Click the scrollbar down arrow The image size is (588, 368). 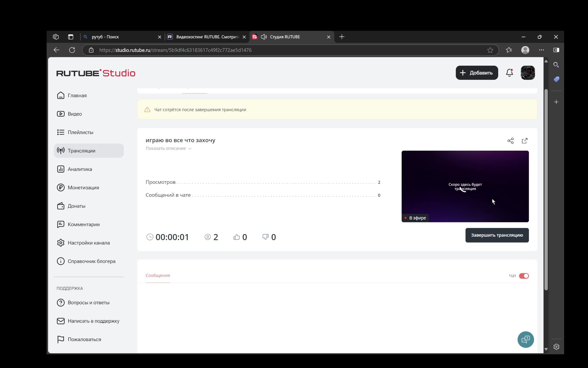546,349
